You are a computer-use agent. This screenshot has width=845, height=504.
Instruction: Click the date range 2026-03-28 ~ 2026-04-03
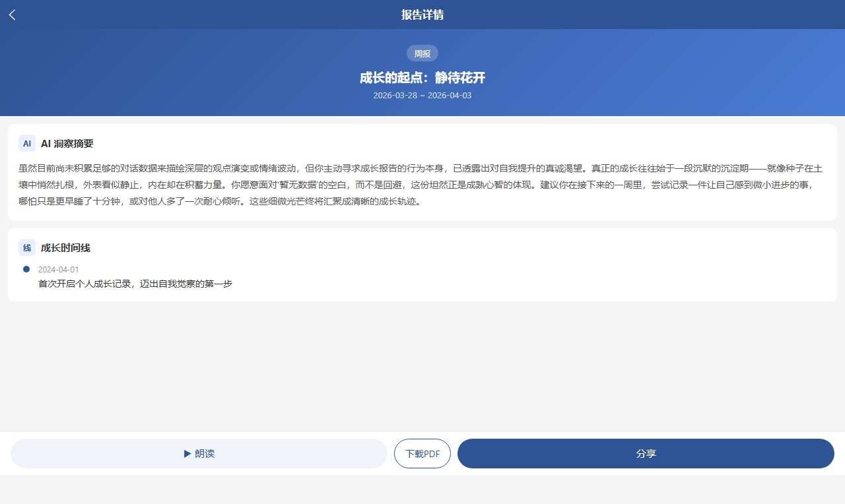(x=422, y=96)
